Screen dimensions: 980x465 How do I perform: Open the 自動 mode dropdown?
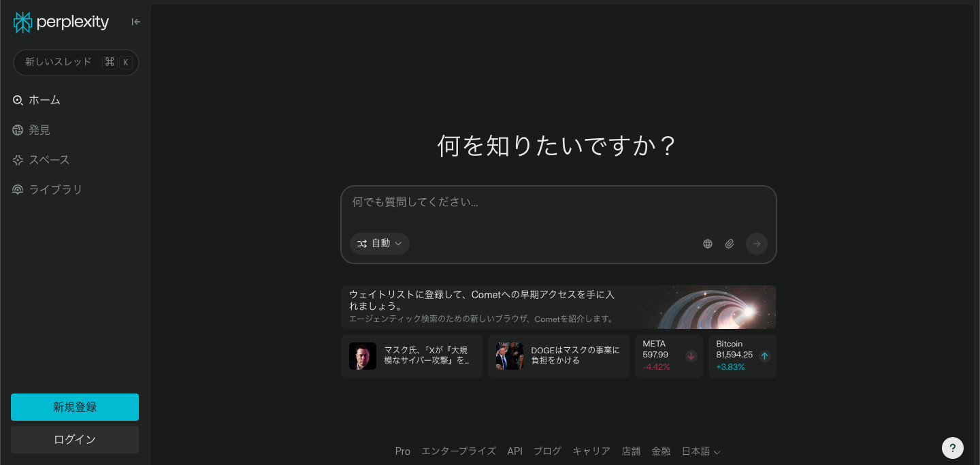pos(380,243)
